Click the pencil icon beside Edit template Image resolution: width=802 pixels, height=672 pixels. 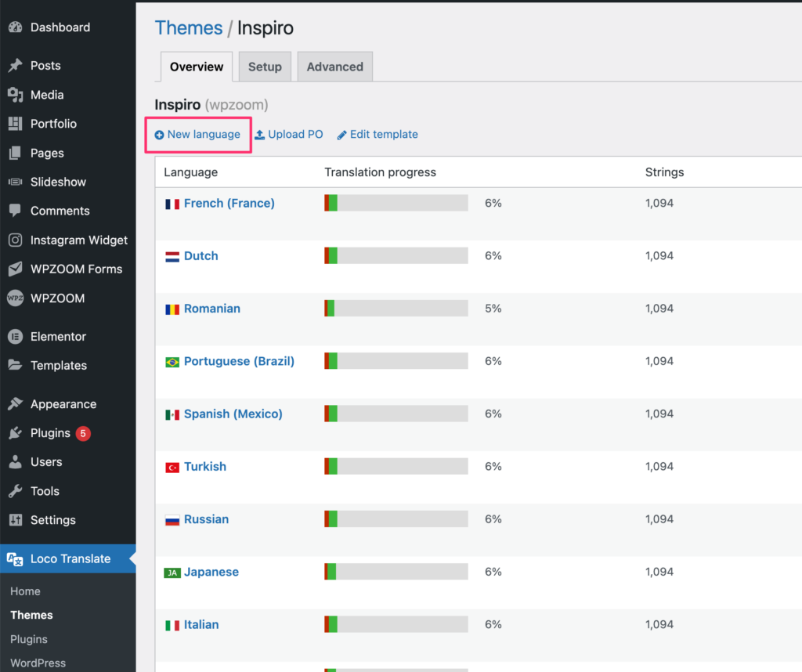click(x=341, y=135)
